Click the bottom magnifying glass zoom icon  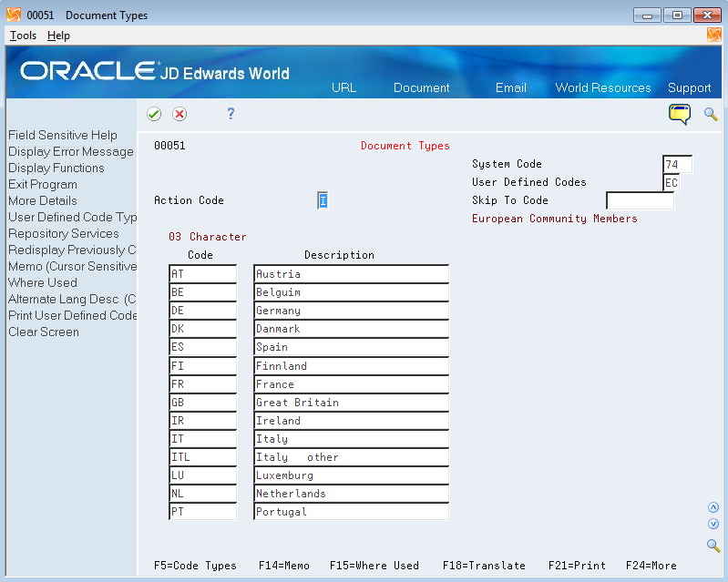(x=713, y=546)
